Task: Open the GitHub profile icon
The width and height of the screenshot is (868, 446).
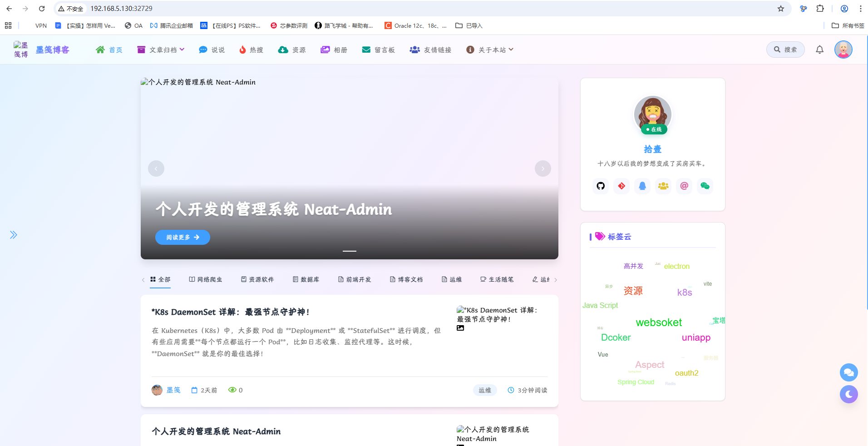Action: coord(600,186)
